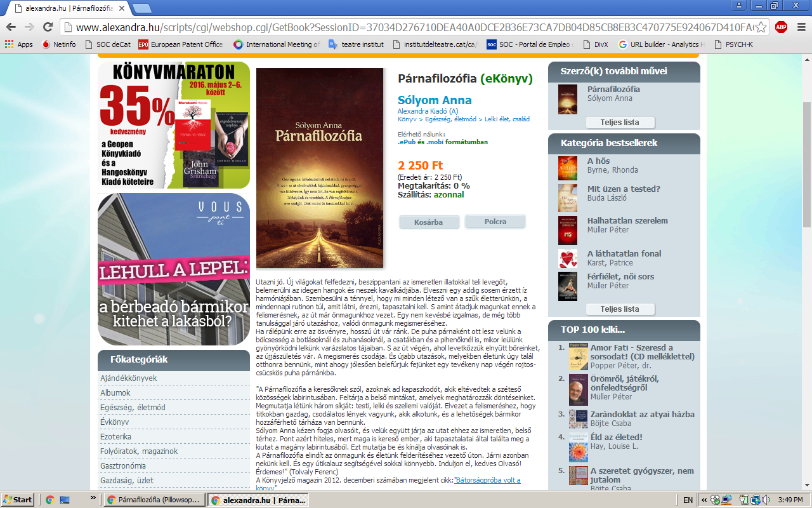This screenshot has width=812, height=508.
Task: Bookmark this page with the star icon
Action: click(761, 27)
